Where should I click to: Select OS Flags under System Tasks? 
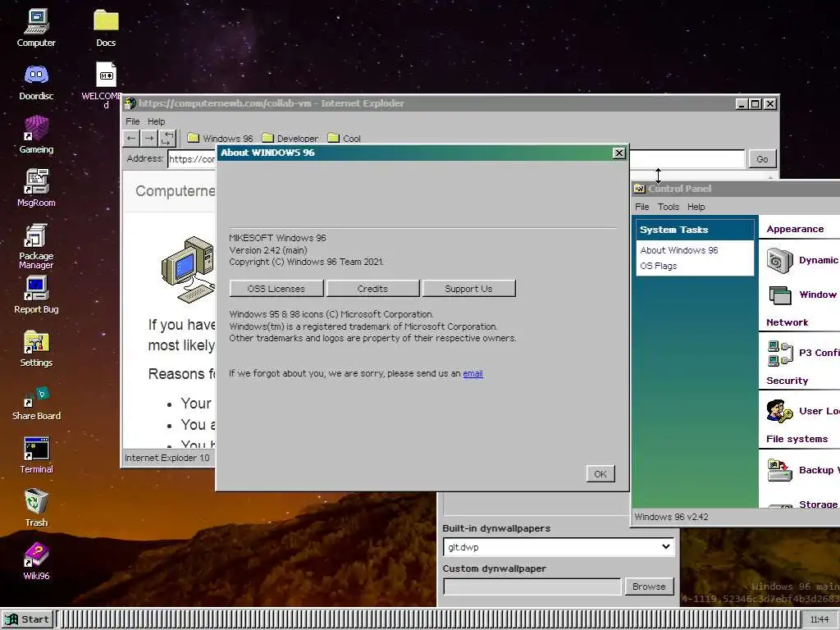click(x=659, y=266)
